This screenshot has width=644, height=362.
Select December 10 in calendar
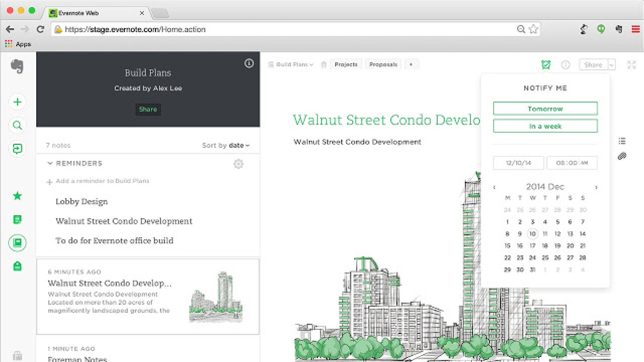533,234
